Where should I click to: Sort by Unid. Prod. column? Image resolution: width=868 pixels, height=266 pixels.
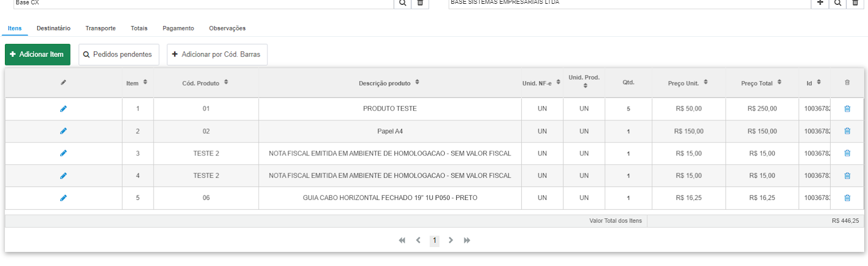click(585, 86)
